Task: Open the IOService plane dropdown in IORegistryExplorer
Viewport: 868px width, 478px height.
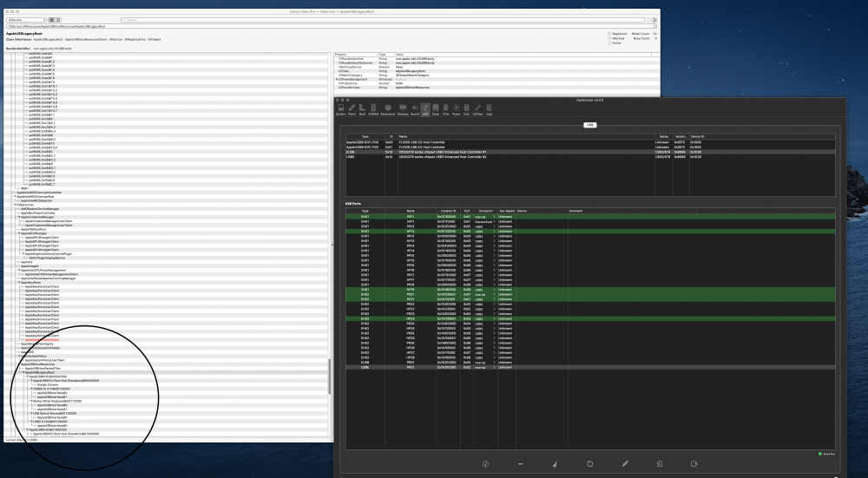Action: point(26,20)
